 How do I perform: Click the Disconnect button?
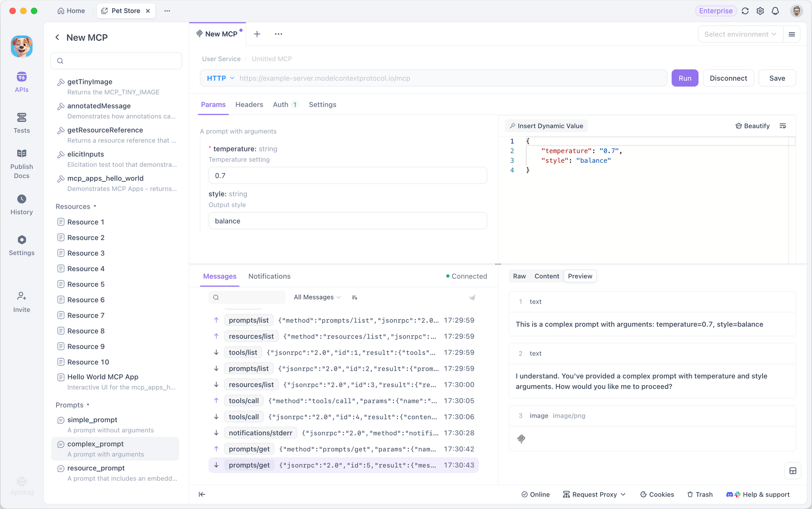[728, 78]
